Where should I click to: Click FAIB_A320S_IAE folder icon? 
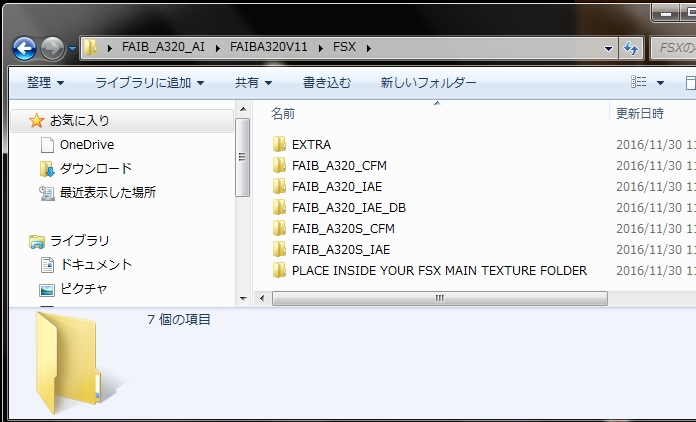(x=279, y=249)
